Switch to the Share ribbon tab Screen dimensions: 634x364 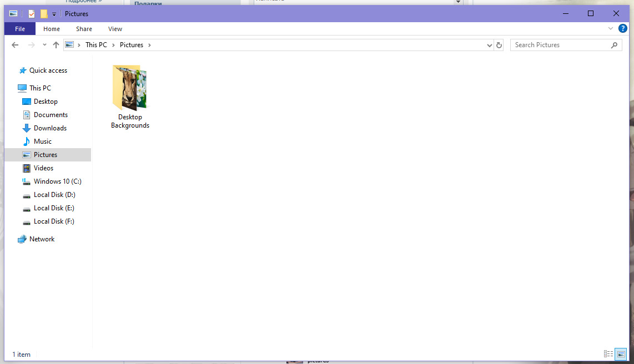point(84,29)
